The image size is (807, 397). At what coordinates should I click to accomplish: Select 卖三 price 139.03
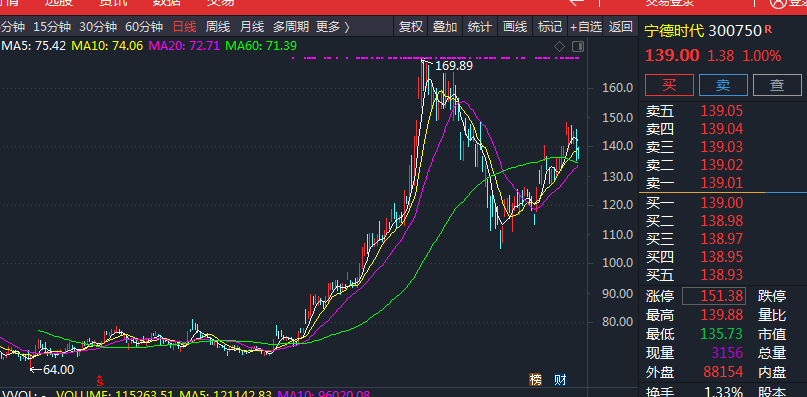click(722, 147)
